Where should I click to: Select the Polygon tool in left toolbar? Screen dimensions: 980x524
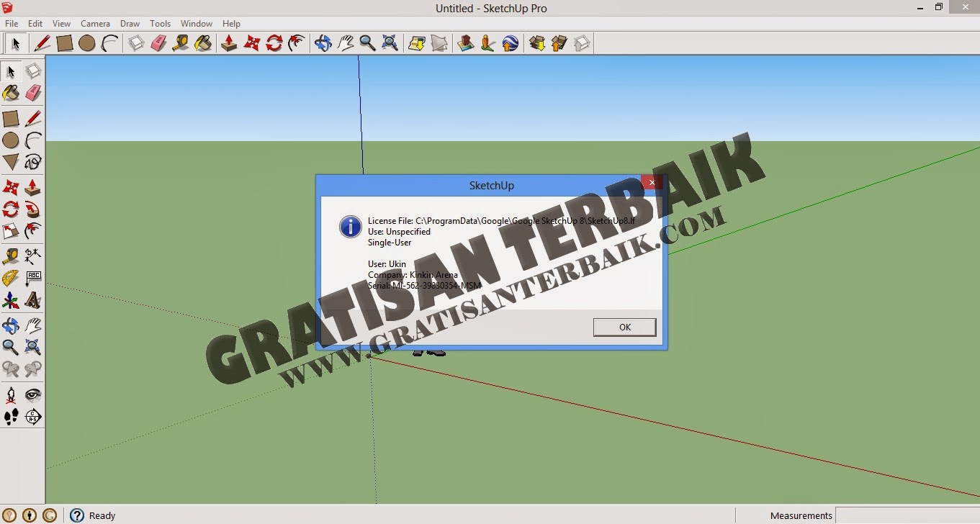coord(11,162)
